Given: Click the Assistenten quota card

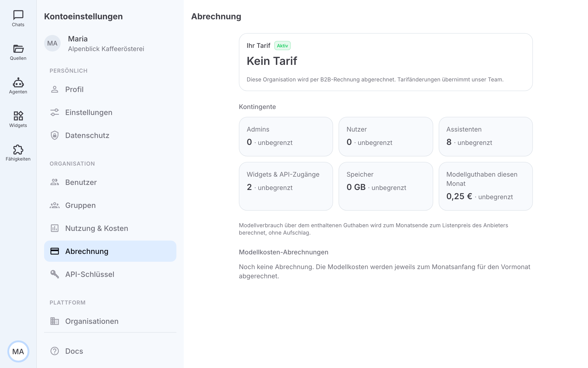Looking at the screenshot, I should click(486, 137).
